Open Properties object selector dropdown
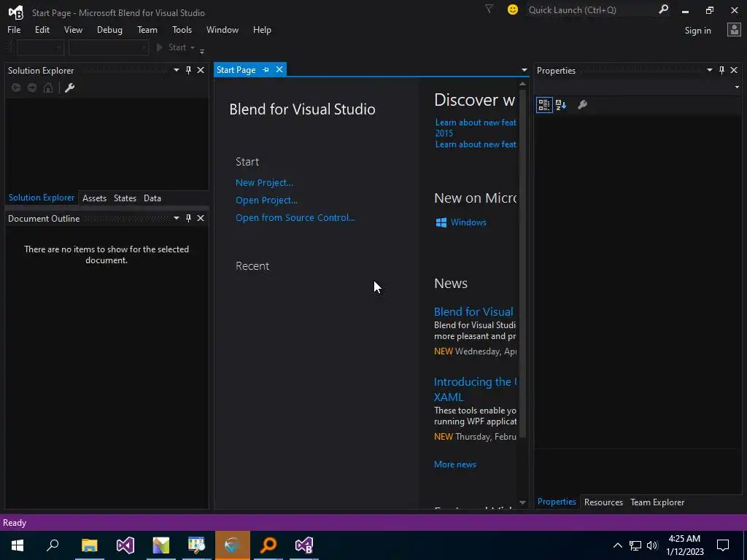 737,87
